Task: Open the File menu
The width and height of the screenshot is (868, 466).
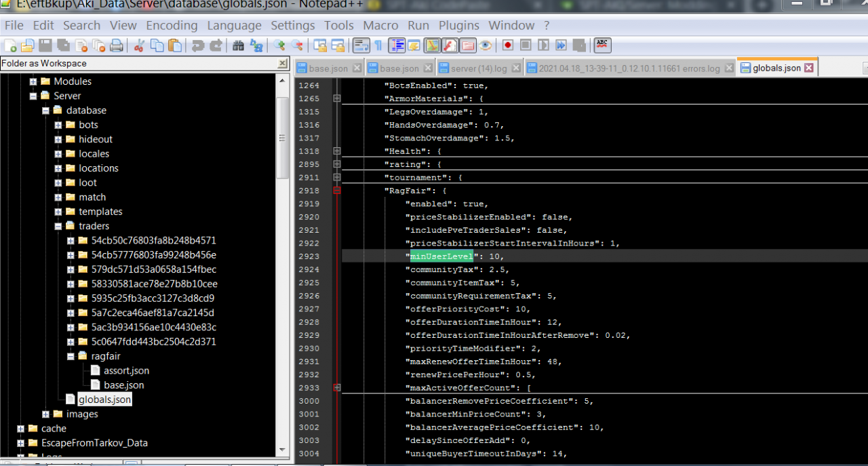Action: click(14, 26)
